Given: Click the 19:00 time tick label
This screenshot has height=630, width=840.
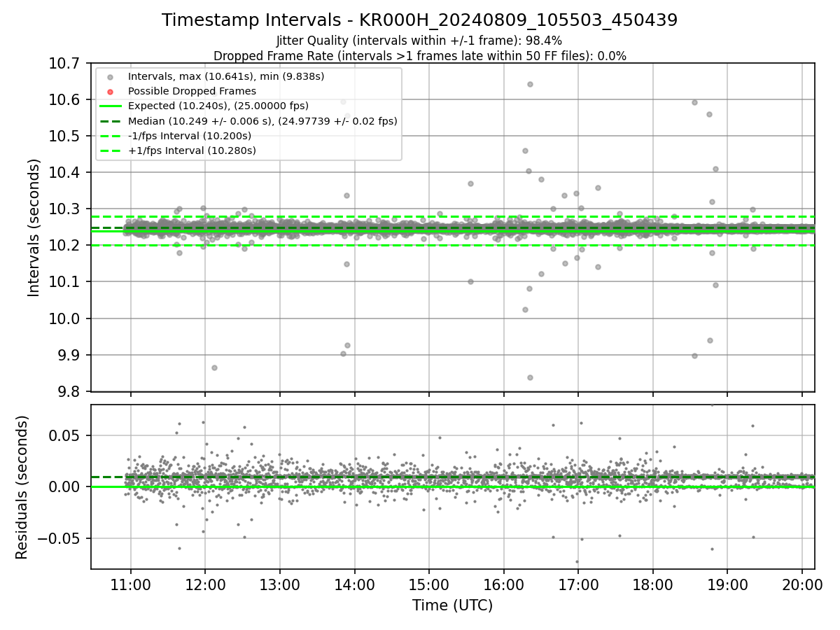Looking at the screenshot, I should pos(727,584).
